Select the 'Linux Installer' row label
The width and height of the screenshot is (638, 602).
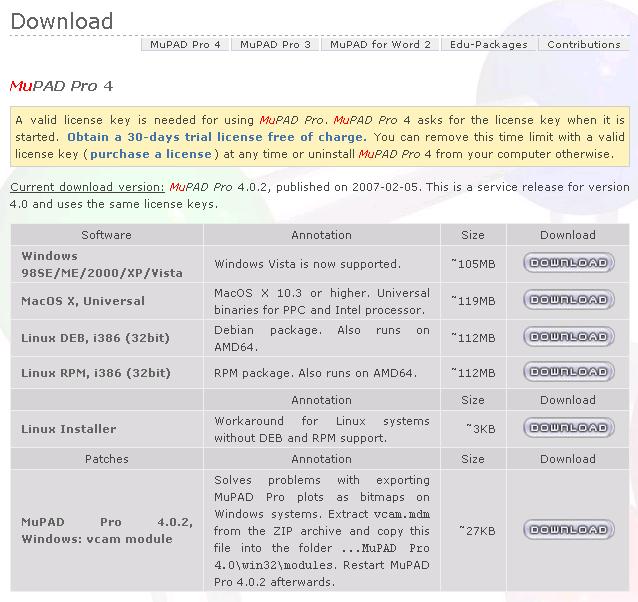point(69,429)
